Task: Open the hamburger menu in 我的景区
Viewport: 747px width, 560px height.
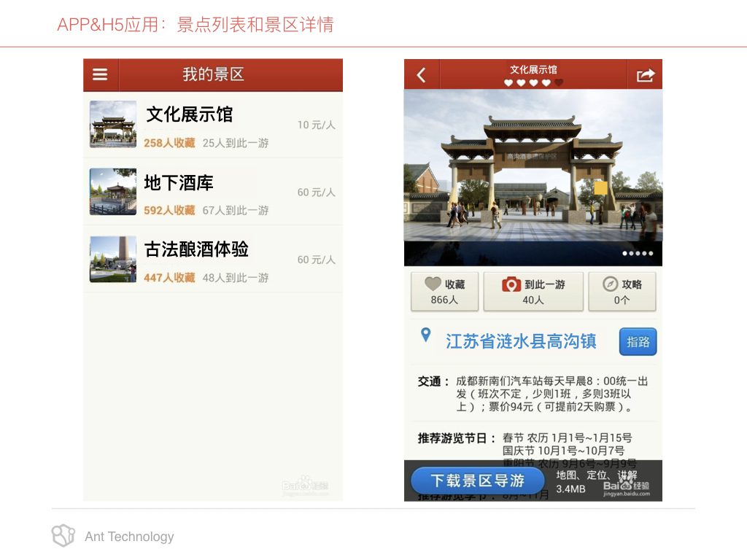Action: 100,75
